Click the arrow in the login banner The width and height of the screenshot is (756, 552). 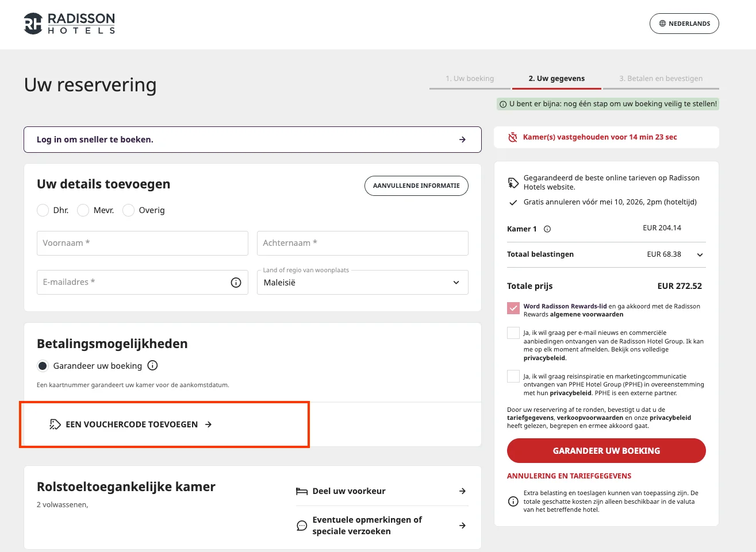click(462, 140)
